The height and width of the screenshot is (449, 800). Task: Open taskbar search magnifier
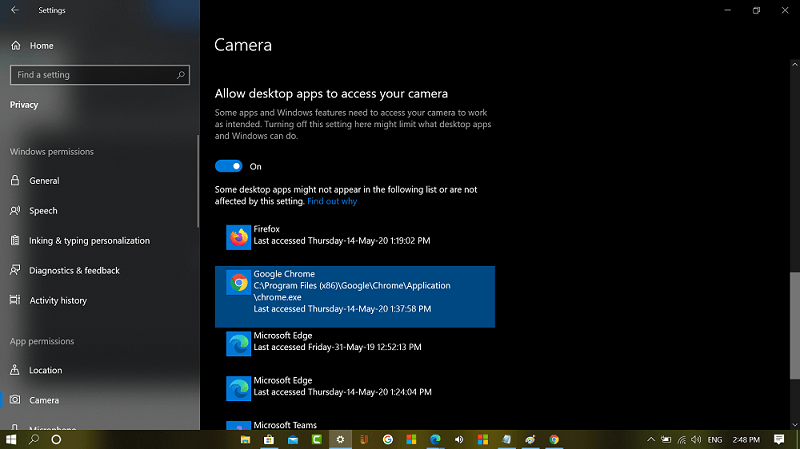coord(34,439)
